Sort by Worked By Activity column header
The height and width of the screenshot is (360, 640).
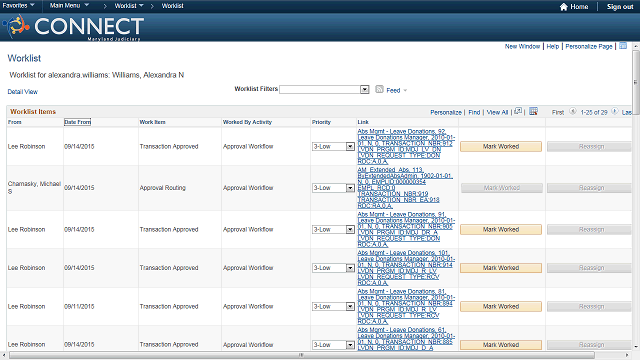click(x=247, y=122)
